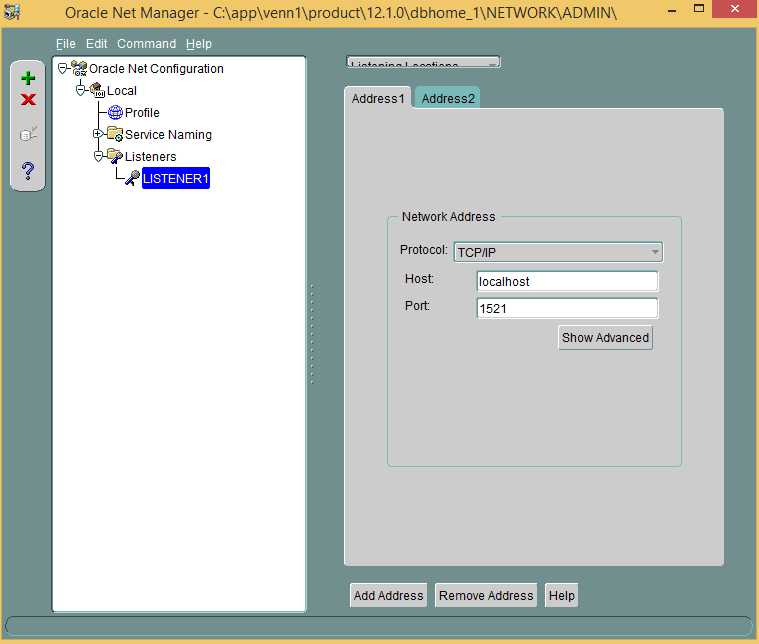
Task: Select the Profile tree item
Action: (142, 112)
